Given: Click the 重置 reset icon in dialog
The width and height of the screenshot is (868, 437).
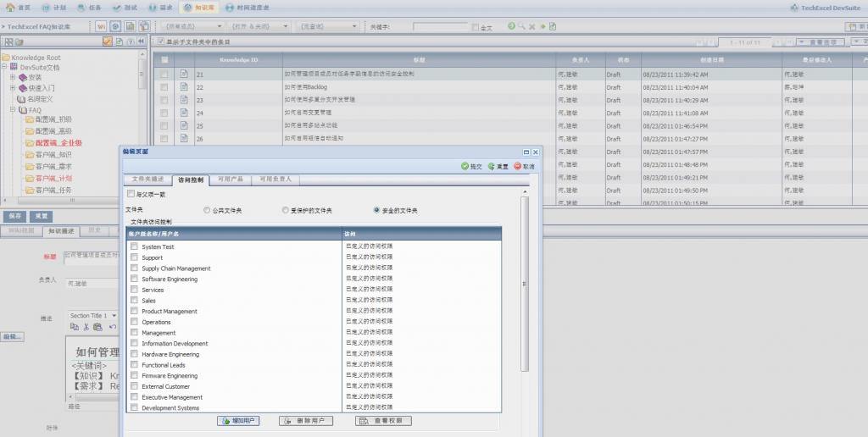Looking at the screenshot, I should pyautogui.click(x=491, y=167).
